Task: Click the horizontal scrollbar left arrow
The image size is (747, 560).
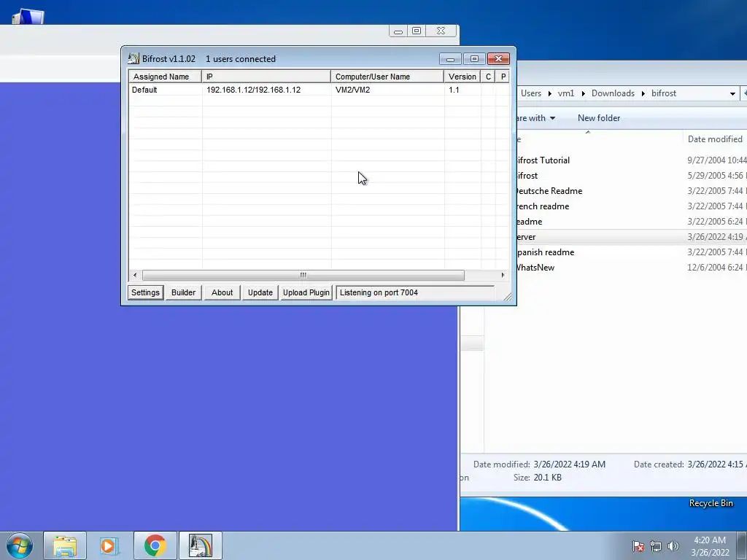Action: [x=135, y=275]
